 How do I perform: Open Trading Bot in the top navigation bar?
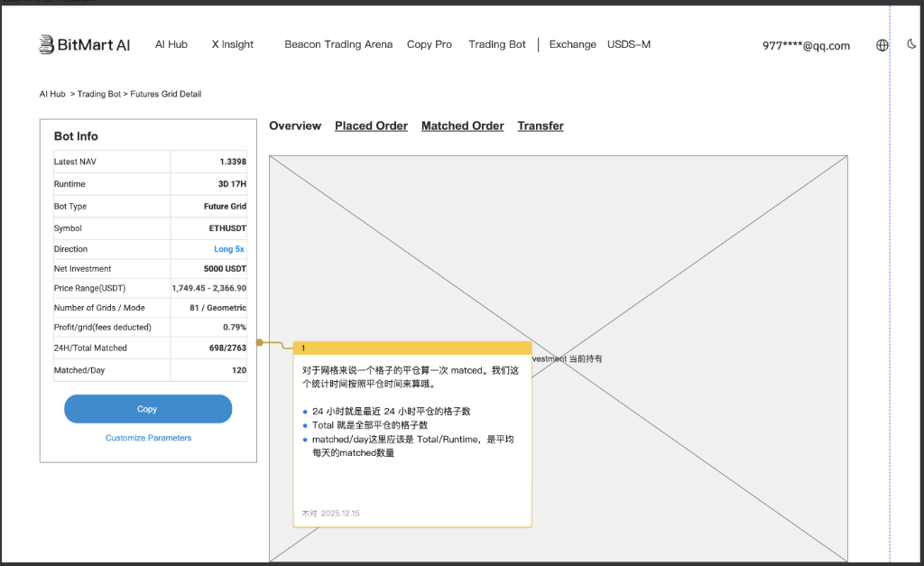pyautogui.click(x=497, y=44)
